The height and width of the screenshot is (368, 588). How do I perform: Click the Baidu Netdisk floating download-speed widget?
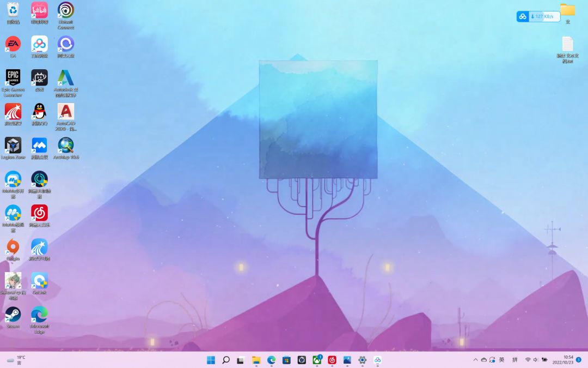(538, 16)
